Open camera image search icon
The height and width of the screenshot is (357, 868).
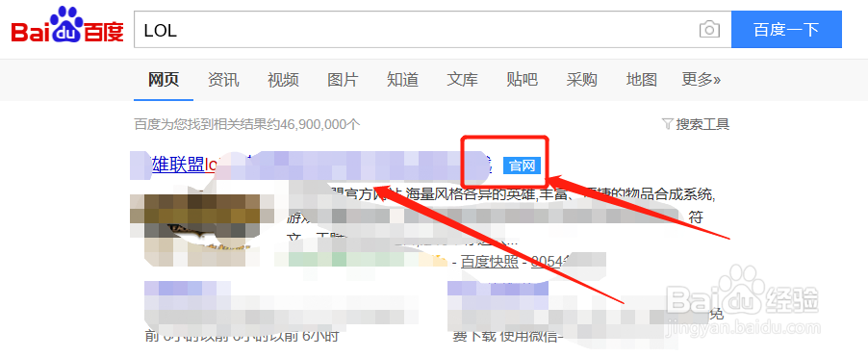tap(709, 29)
